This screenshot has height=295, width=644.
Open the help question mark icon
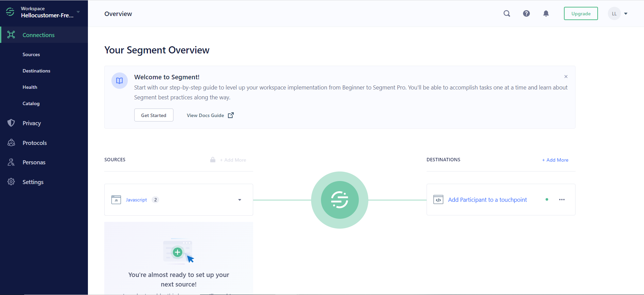(x=526, y=14)
